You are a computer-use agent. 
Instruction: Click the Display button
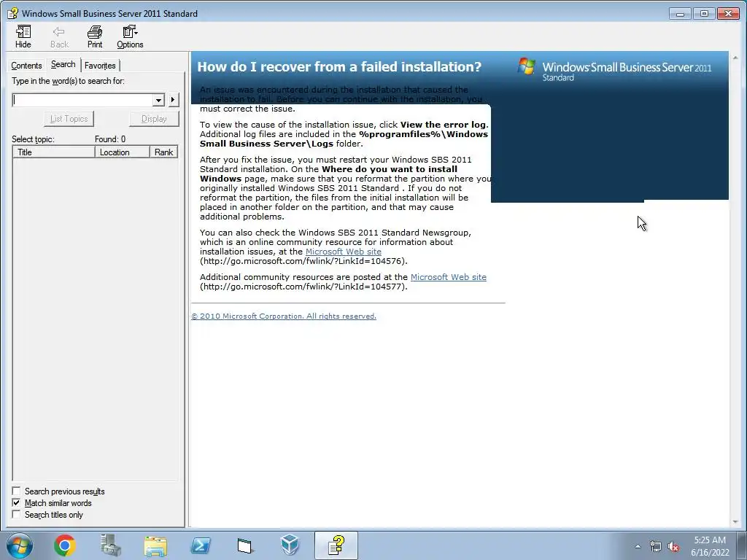click(154, 119)
